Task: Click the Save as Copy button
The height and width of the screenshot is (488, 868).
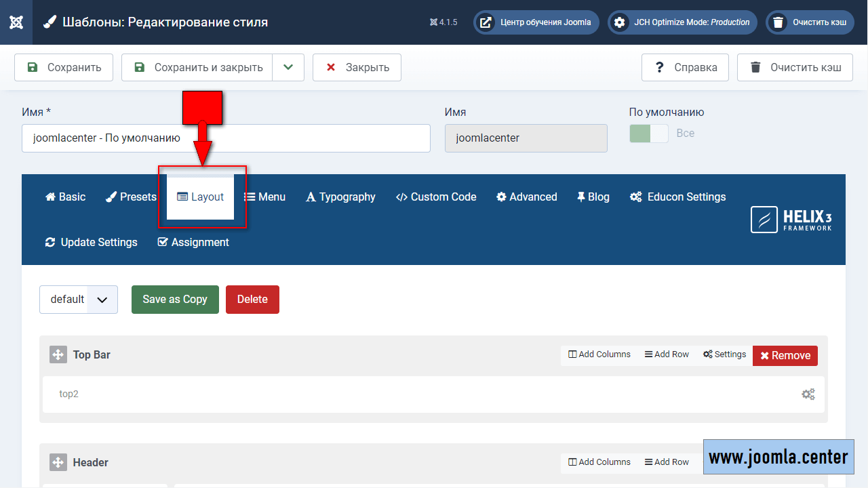Action: pyautogui.click(x=175, y=300)
